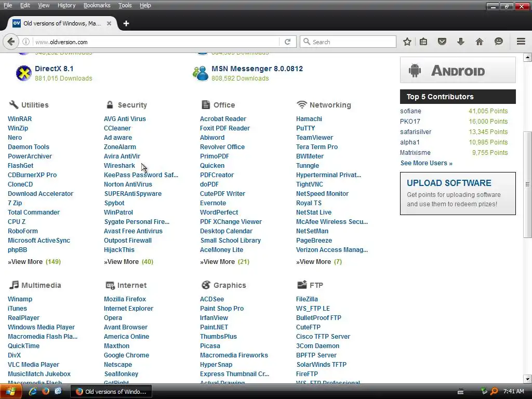This screenshot has height=399, width=532.
Task: Open the Mozilla Firefox link
Action: click(125, 299)
